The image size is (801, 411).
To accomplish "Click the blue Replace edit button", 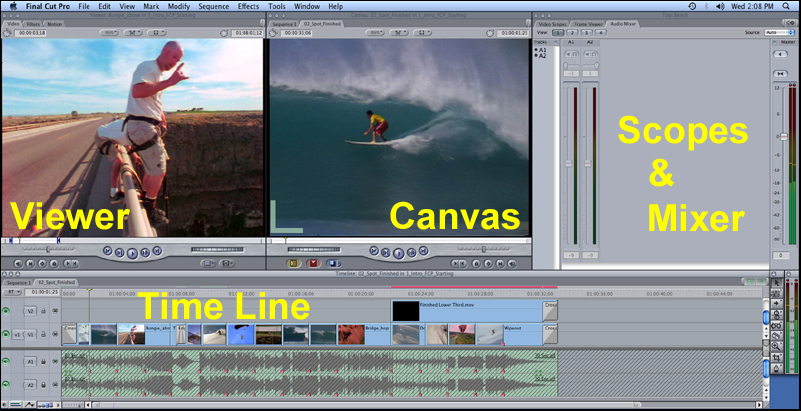I will pyautogui.click(x=334, y=263).
